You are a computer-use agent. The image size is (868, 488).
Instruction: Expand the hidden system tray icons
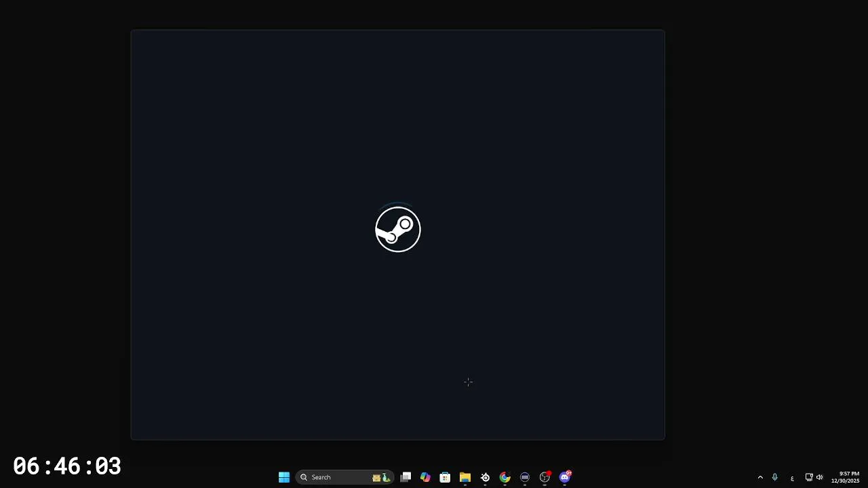pyautogui.click(x=760, y=477)
